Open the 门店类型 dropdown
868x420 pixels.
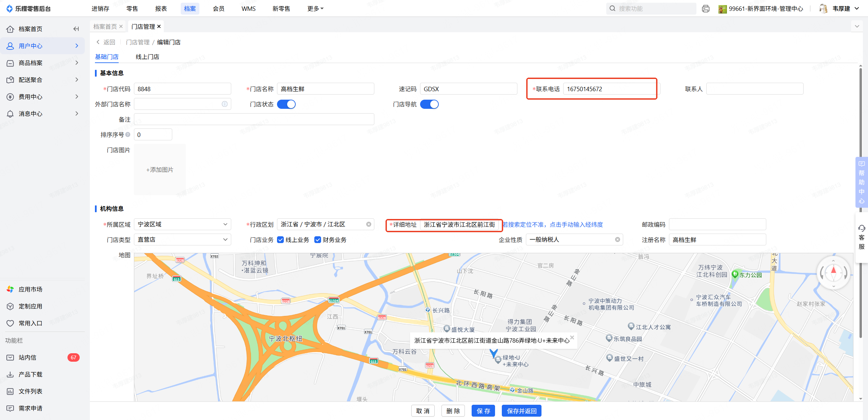coord(182,240)
